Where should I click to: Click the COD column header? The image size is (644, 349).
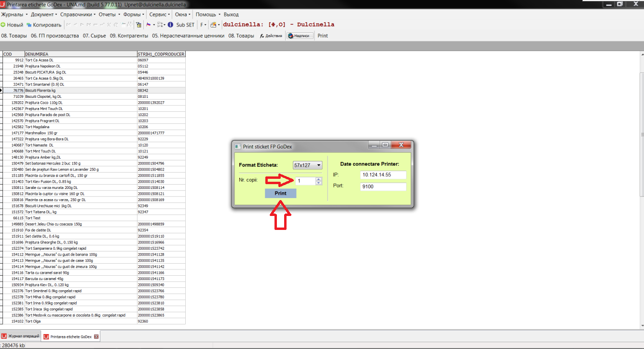pyautogui.click(x=14, y=54)
